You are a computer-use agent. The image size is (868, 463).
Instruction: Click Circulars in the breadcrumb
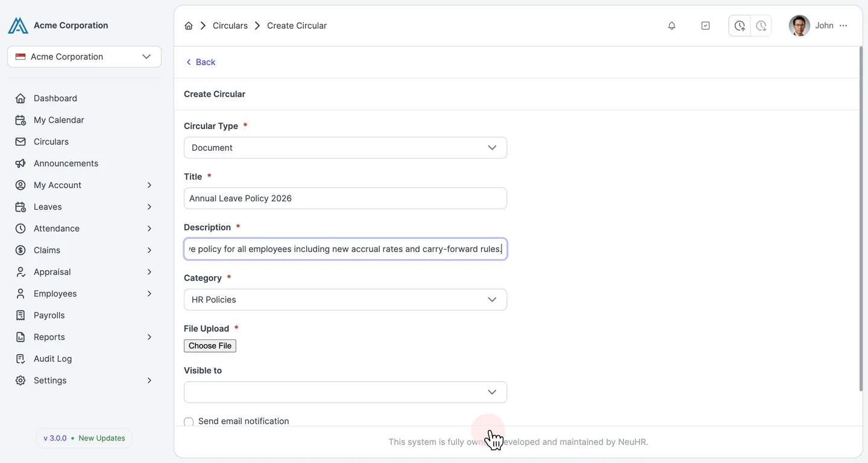230,25
